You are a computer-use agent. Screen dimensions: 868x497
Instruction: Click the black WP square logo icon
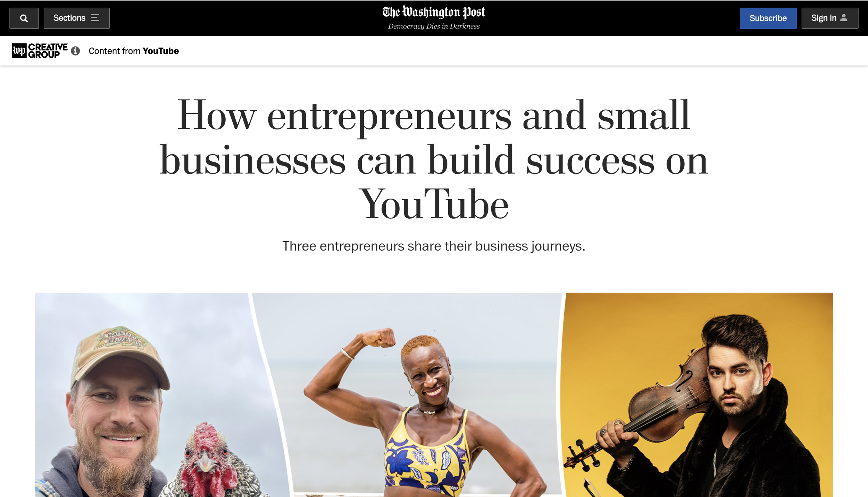click(19, 51)
